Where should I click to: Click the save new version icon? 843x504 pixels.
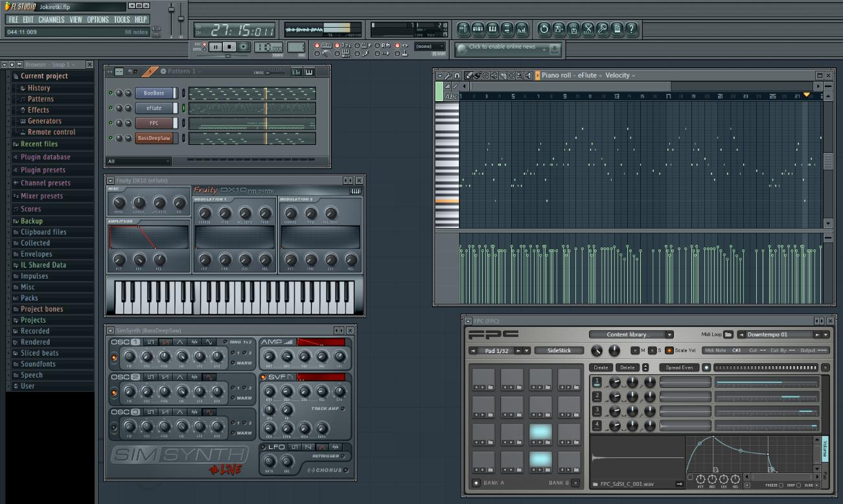pos(559,29)
